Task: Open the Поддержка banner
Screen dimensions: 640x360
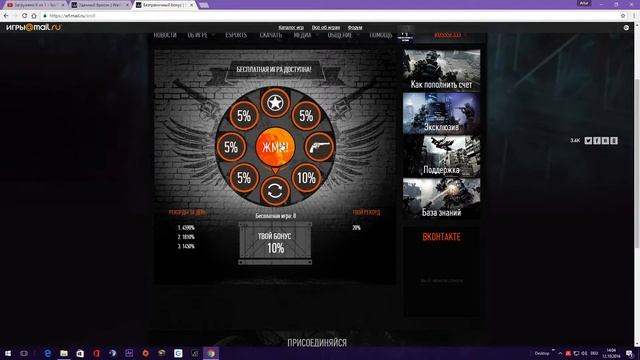Action: click(441, 156)
